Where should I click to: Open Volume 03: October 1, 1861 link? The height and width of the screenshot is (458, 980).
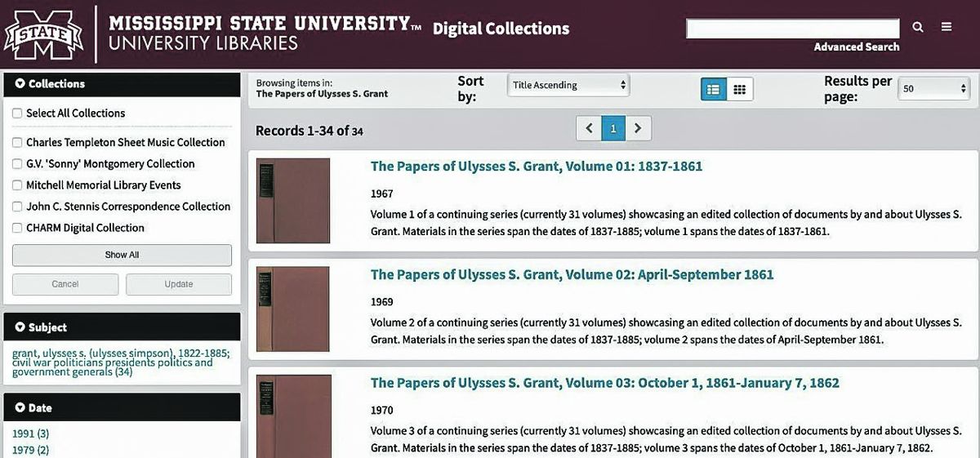click(605, 383)
